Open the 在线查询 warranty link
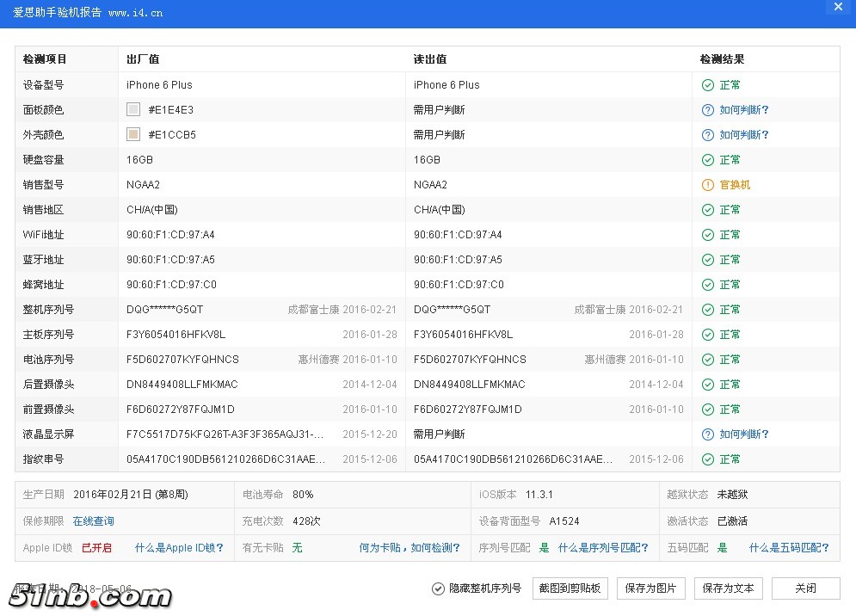Screen dimensions: 856x616 [93, 521]
